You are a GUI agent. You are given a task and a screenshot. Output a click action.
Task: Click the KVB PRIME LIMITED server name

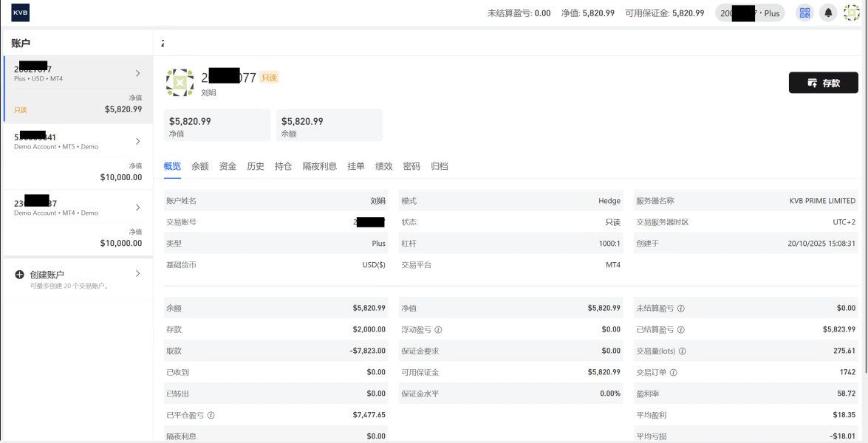(822, 201)
